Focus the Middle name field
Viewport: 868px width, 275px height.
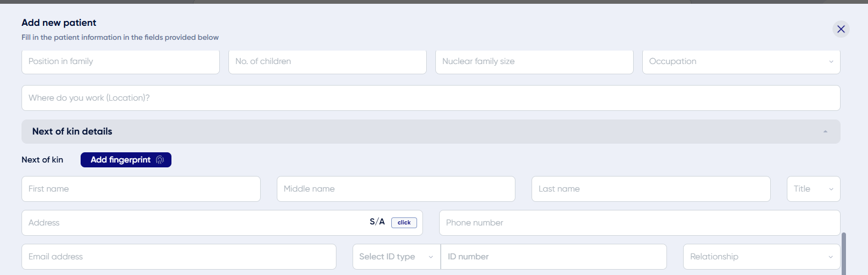point(396,189)
